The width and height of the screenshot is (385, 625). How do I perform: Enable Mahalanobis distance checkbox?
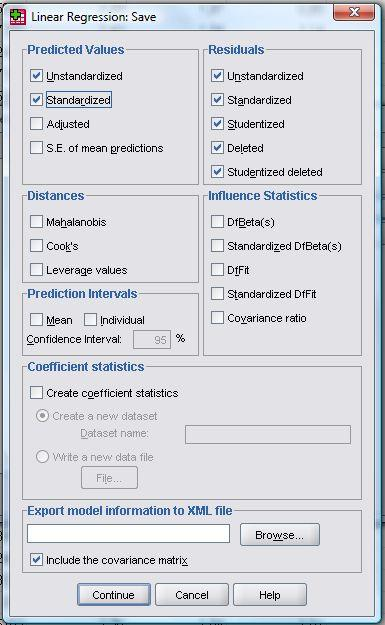pos(36,222)
